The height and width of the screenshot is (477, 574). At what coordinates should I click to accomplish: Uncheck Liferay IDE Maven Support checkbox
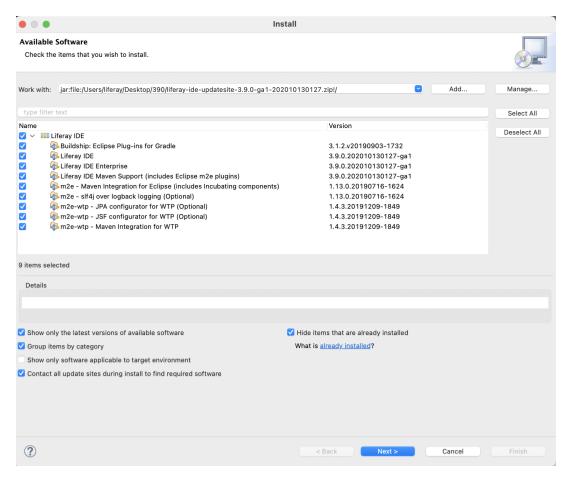(x=22, y=176)
